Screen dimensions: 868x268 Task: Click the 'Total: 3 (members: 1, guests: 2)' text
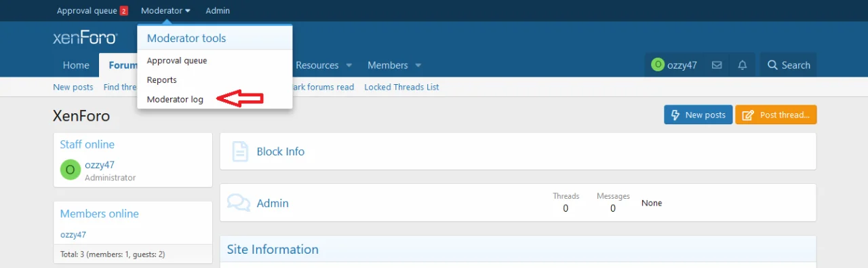113,254
